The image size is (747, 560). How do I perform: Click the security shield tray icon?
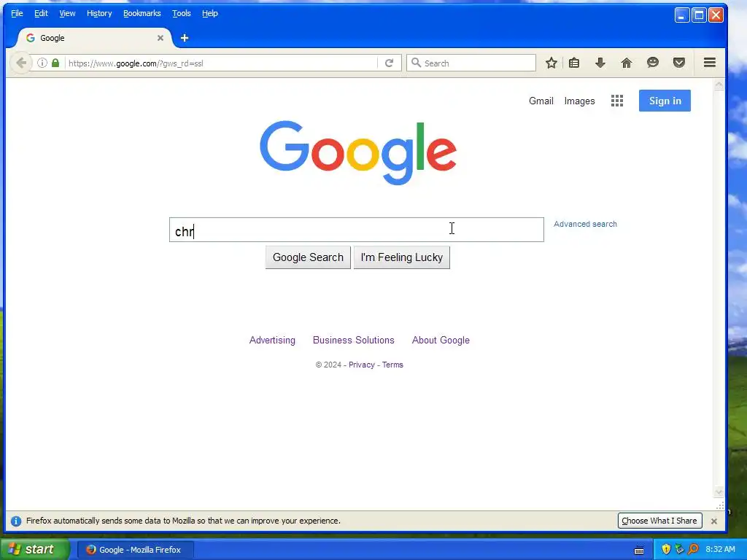pos(666,550)
